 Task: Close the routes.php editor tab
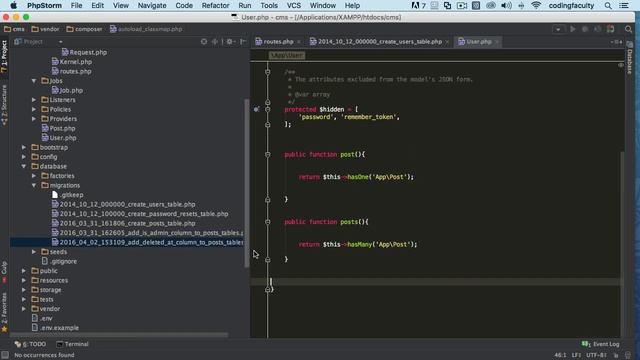pyautogui.click(x=299, y=42)
